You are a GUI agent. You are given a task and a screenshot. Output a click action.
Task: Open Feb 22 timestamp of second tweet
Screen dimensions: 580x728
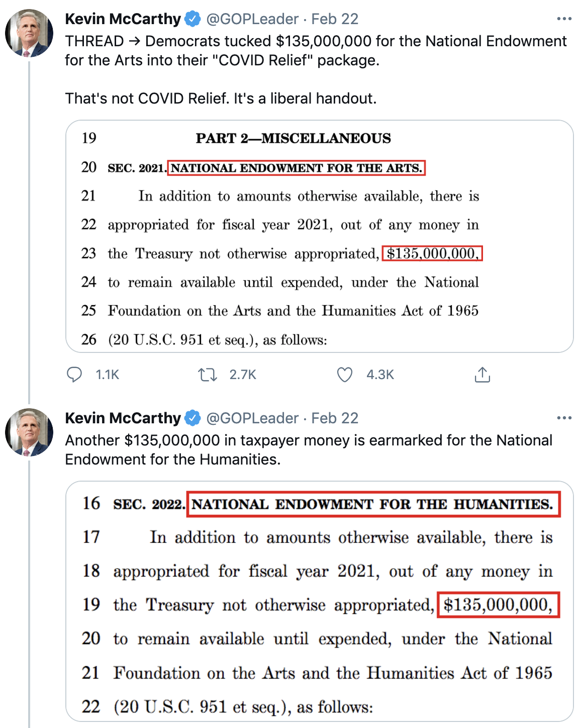(x=335, y=418)
